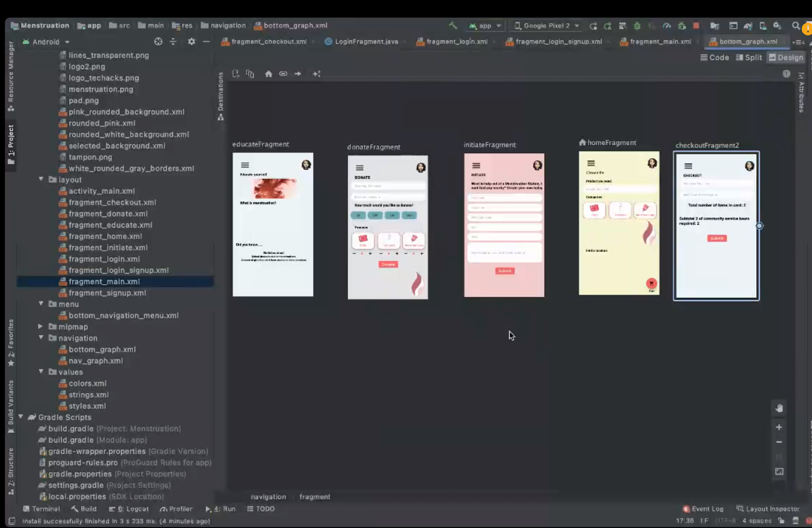This screenshot has height=528, width=812.
Task: Click the Zoom In plus icon
Action: (x=779, y=427)
